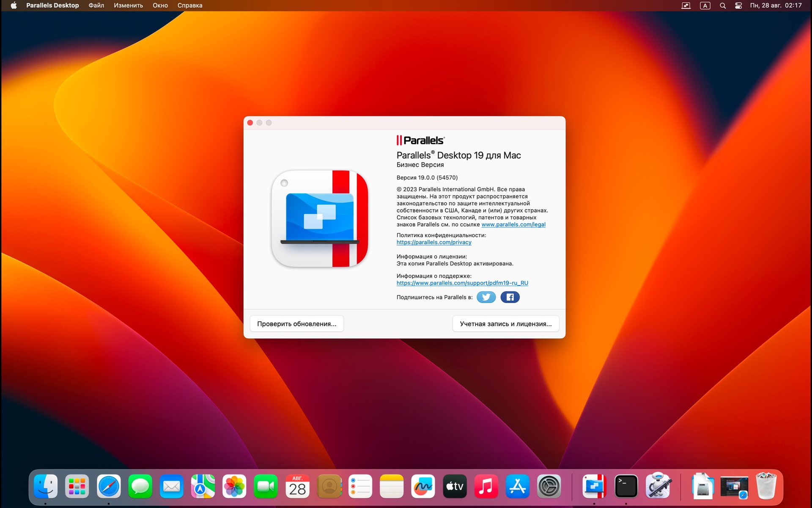Select the Parallels Desktop icon in the Dock

pos(594,486)
